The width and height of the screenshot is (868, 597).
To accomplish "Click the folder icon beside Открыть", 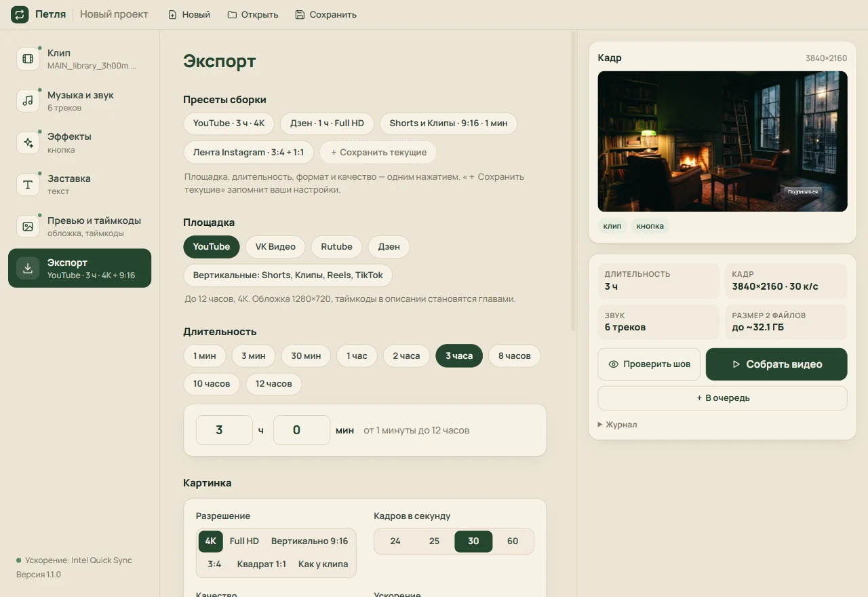I will coord(232,14).
